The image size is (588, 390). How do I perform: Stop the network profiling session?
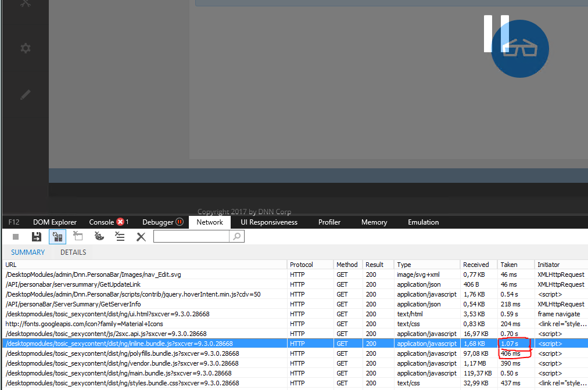click(x=16, y=236)
